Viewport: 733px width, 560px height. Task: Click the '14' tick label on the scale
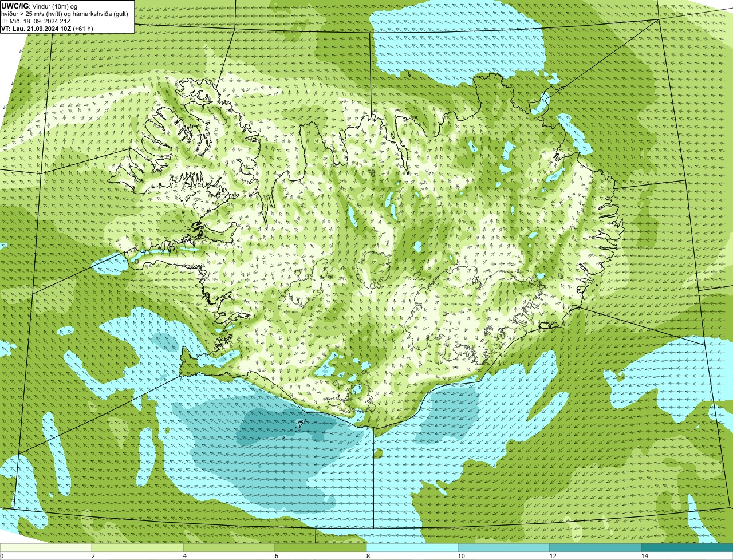point(644,556)
